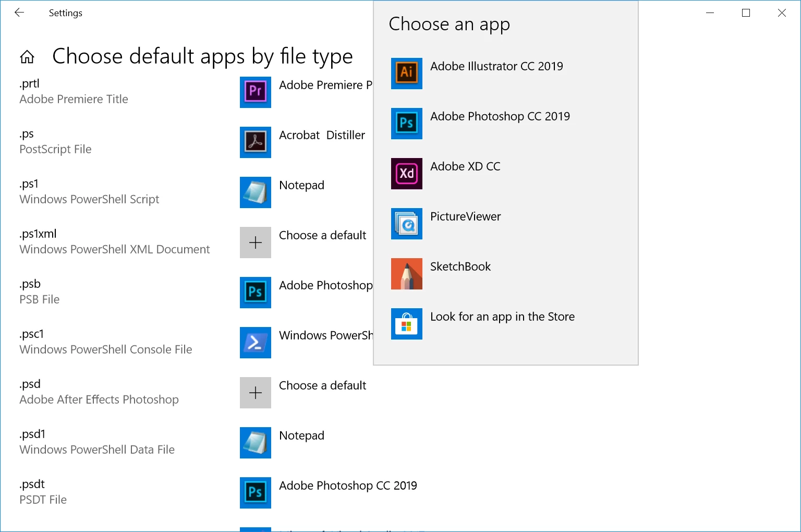801x532 pixels.
Task: Click Choose default apps by file type heading
Action: (x=202, y=56)
